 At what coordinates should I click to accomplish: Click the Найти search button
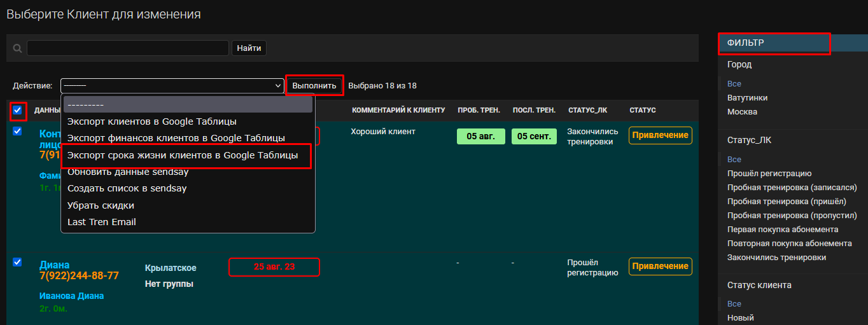[x=249, y=48]
